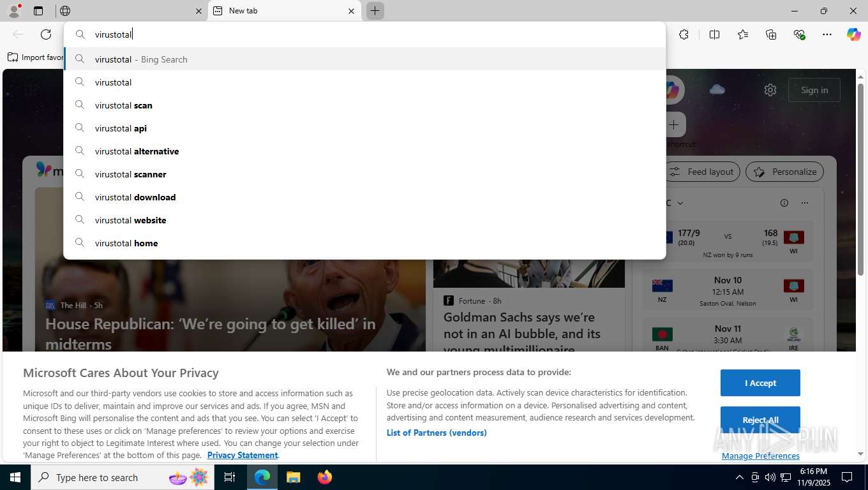Open the NZ won by 9 runs match card
Screen dimensions: 868x490
tap(728, 242)
